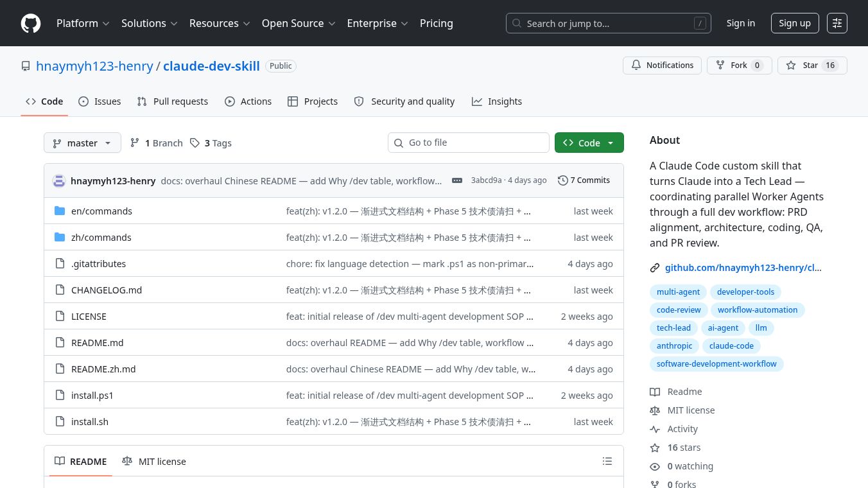Click the link icon beside repository URL
The image size is (868, 488).
(x=655, y=268)
